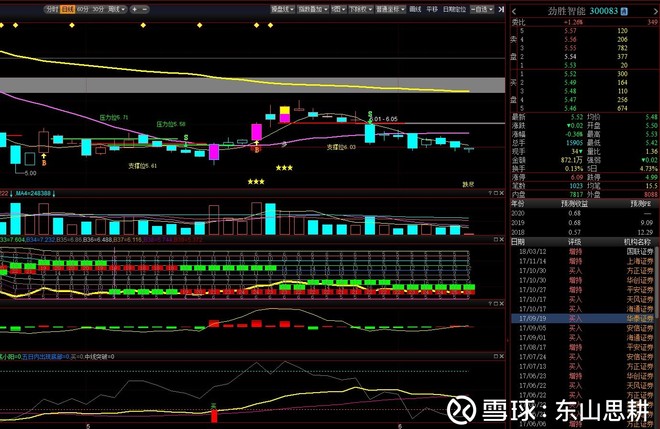
Task: Open help icon of MACD-like panel
Action: tap(490, 303)
